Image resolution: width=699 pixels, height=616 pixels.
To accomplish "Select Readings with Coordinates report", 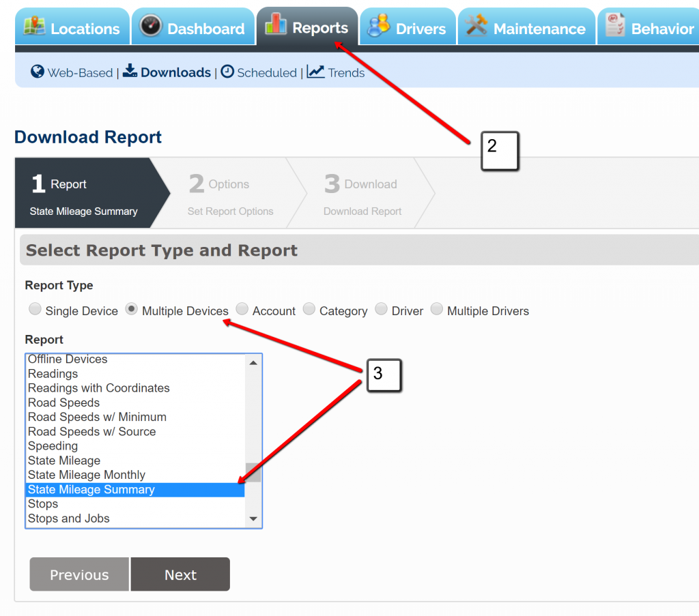I will (136, 388).
